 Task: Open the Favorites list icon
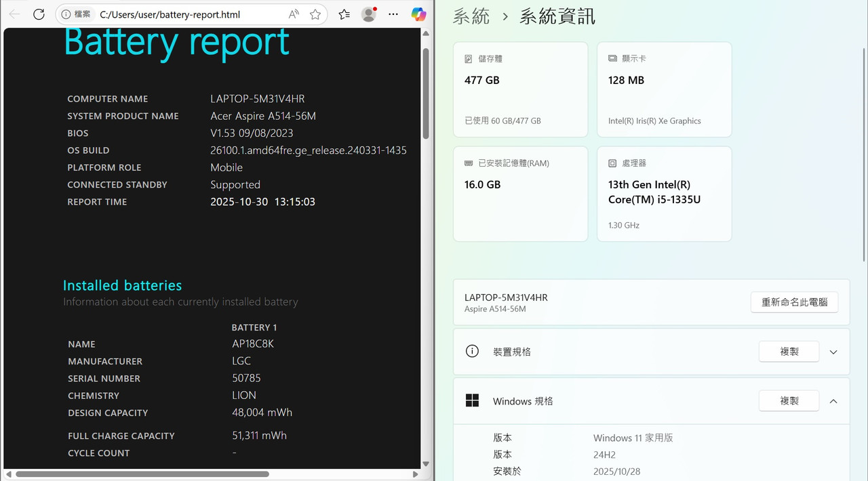(x=344, y=14)
